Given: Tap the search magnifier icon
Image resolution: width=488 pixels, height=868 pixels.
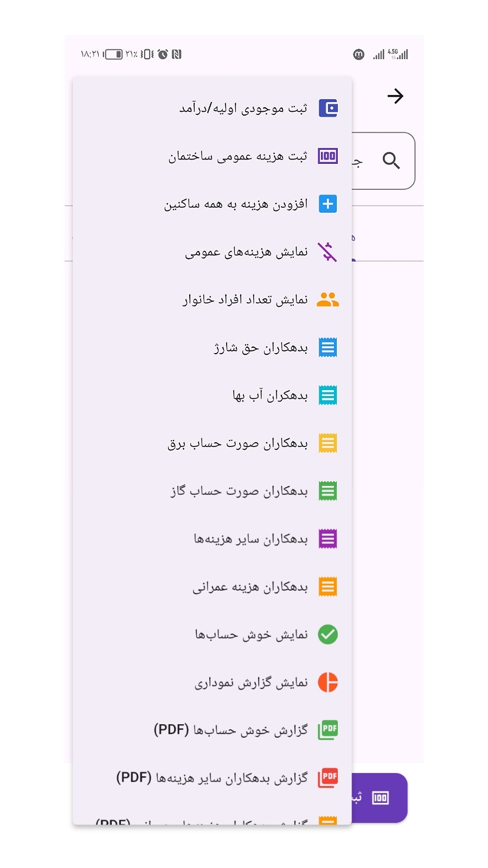Looking at the screenshot, I should coord(391,161).
